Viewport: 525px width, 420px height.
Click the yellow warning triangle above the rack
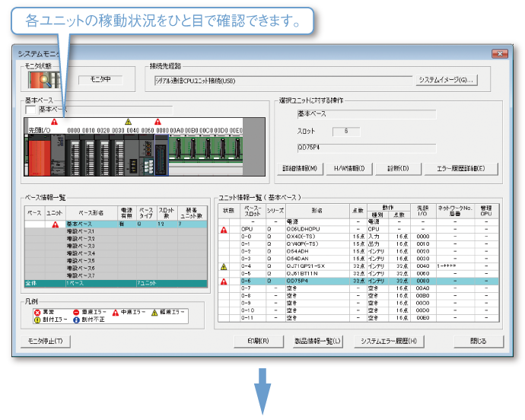128,122
